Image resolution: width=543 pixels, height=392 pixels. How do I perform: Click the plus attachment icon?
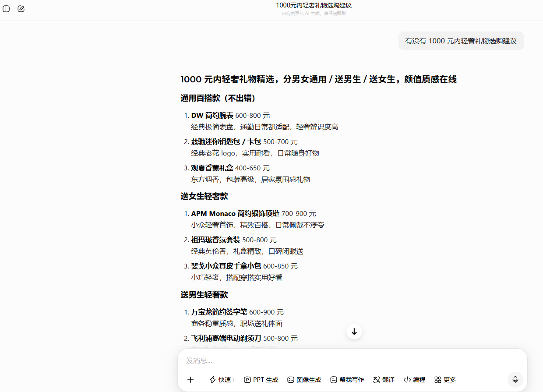[x=190, y=380]
